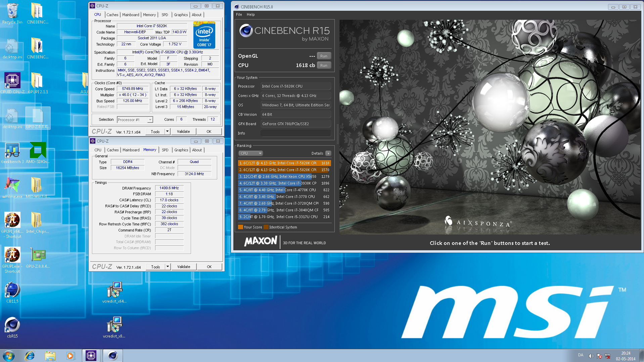This screenshot has width=644, height=362.
Task: Select ranking entry with score 1618
Action: click(x=284, y=163)
